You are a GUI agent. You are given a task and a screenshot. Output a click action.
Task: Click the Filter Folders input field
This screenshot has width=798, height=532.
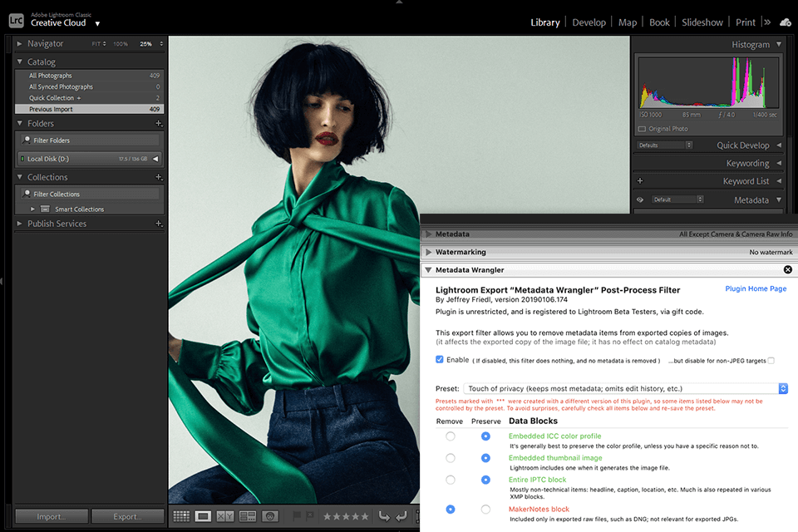point(90,140)
